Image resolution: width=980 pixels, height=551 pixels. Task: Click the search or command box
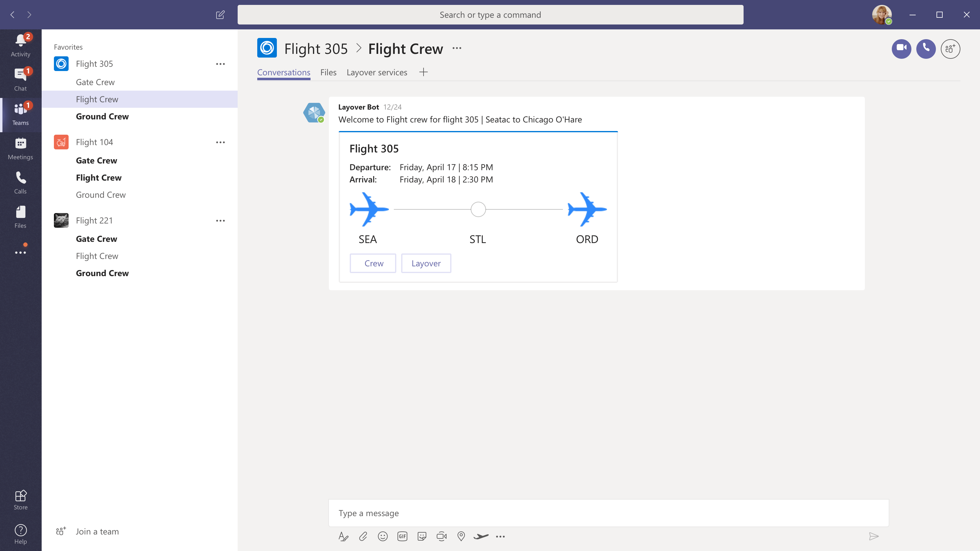pyautogui.click(x=490, y=15)
